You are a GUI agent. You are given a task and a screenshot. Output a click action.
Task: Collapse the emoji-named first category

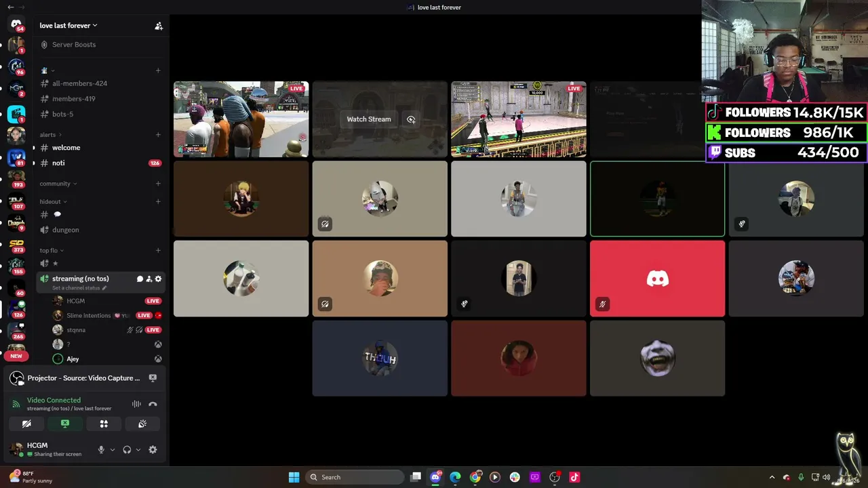coord(47,70)
